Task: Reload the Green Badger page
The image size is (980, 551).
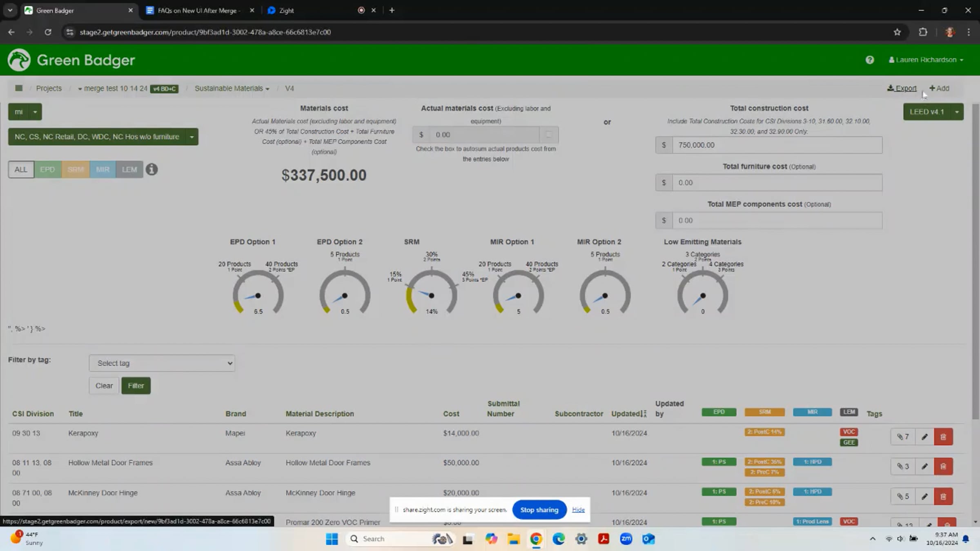Action: click(x=48, y=32)
